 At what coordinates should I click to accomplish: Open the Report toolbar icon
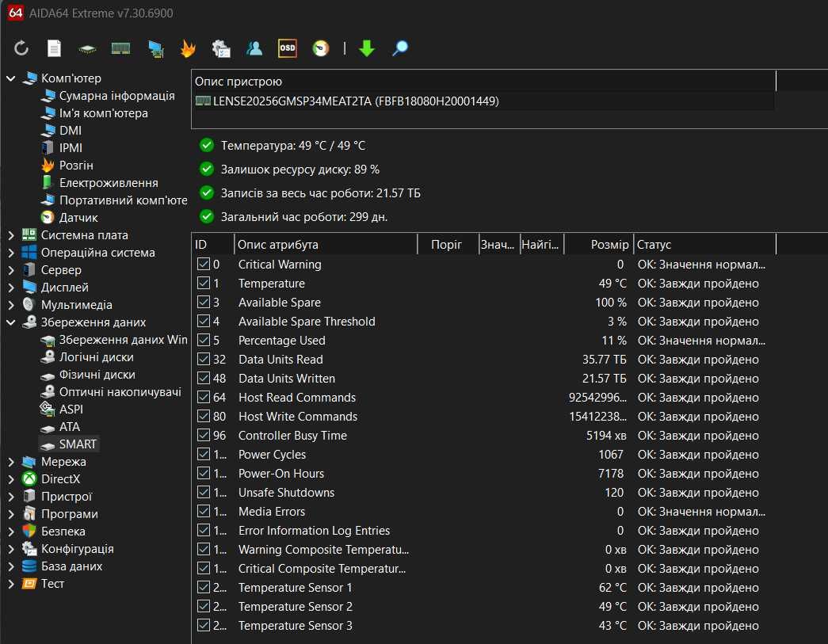coord(54,48)
